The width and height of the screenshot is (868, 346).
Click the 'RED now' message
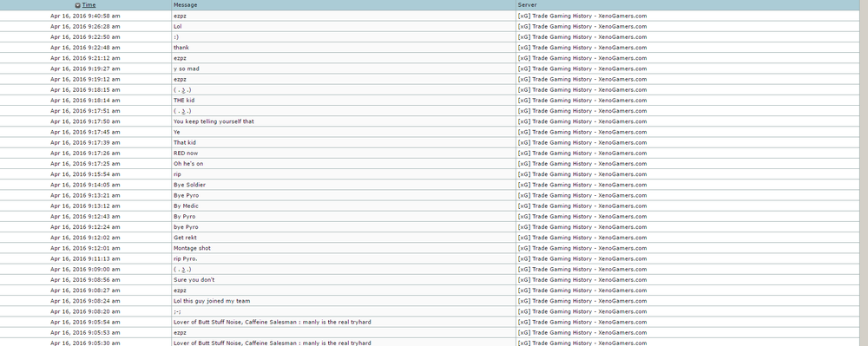tap(186, 153)
